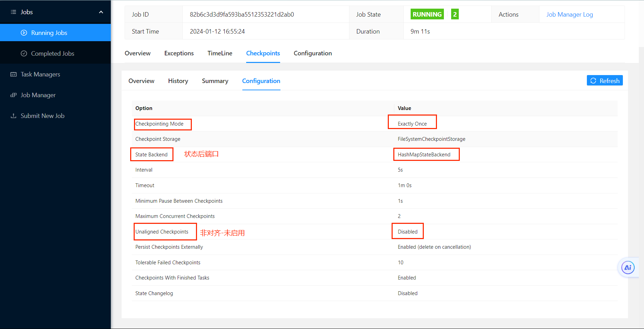This screenshot has height=329, width=644.
Task: Click the Task Managers icon
Action: (14, 74)
